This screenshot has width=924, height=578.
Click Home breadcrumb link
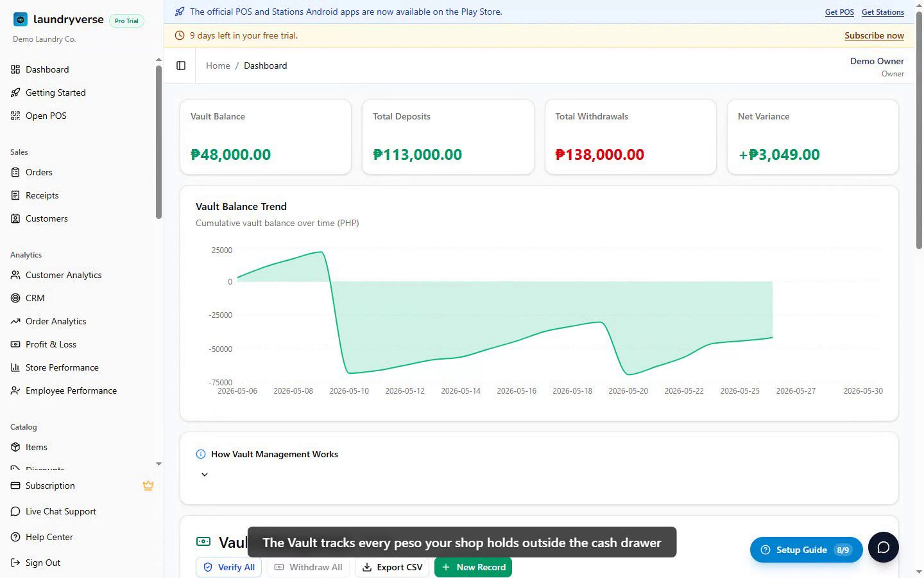pos(218,66)
